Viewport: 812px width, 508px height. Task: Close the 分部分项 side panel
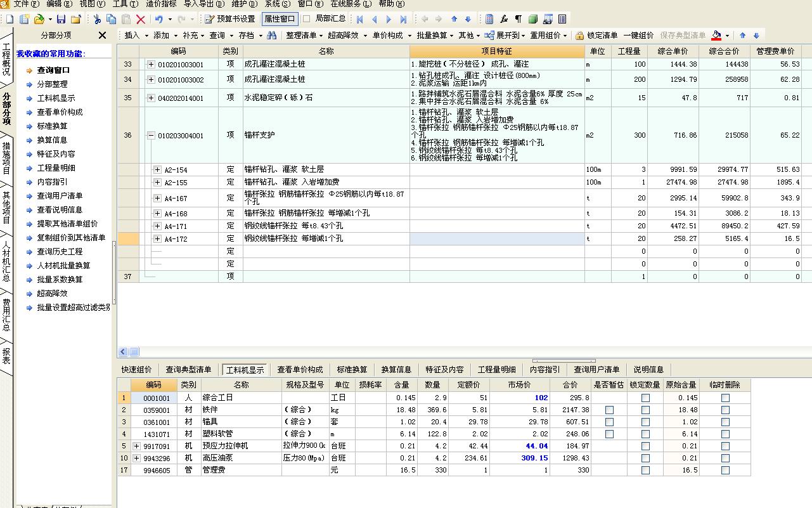[103, 36]
